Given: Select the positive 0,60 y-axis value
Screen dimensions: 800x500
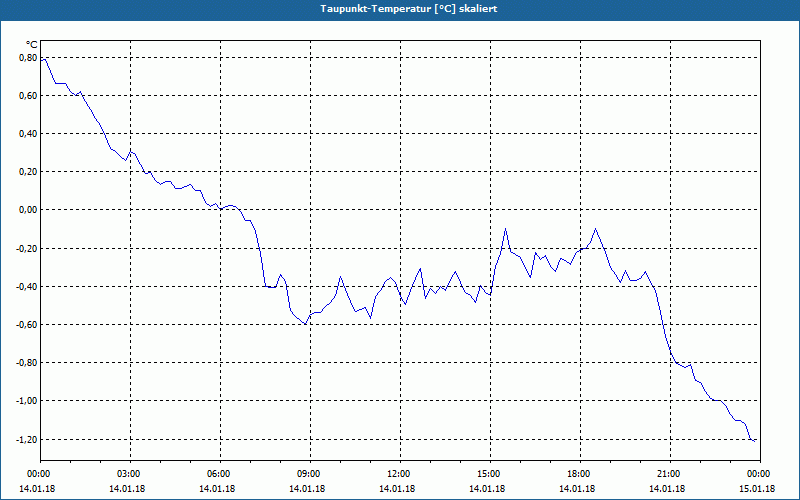Looking at the screenshot, I should click(28, 96).
